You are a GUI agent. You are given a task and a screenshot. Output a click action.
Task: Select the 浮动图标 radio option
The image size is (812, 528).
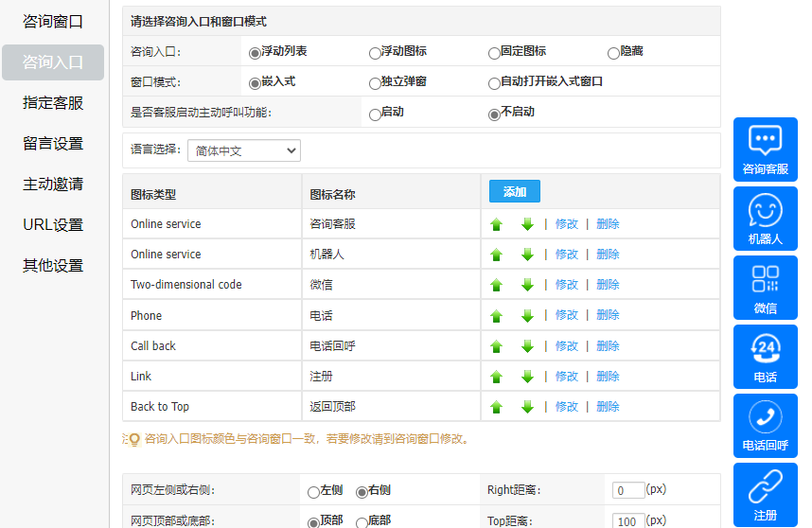tap(375, 53)
